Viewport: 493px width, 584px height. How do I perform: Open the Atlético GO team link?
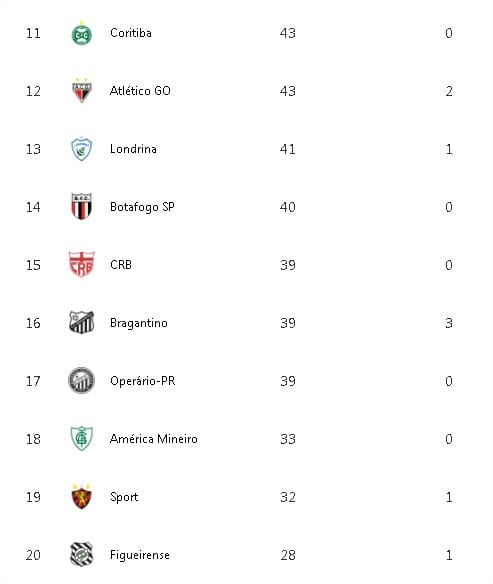(140, 91)
